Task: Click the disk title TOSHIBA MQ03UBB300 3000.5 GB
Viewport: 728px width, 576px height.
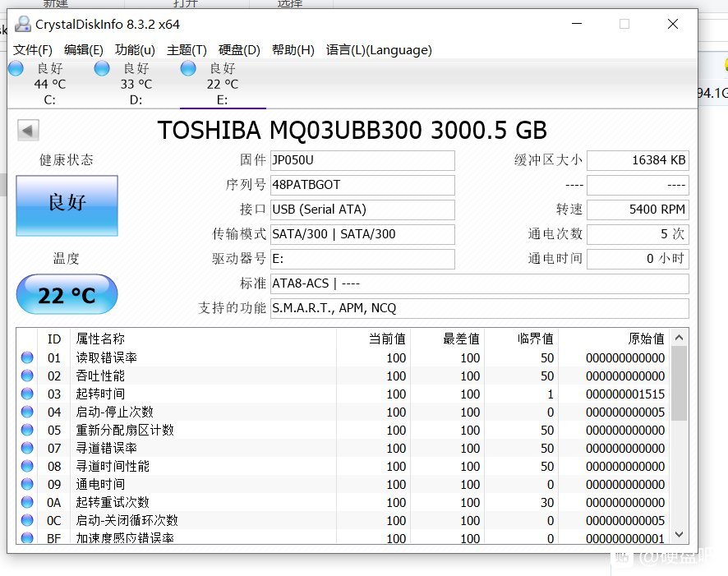Action: click(x=352, y=130)
